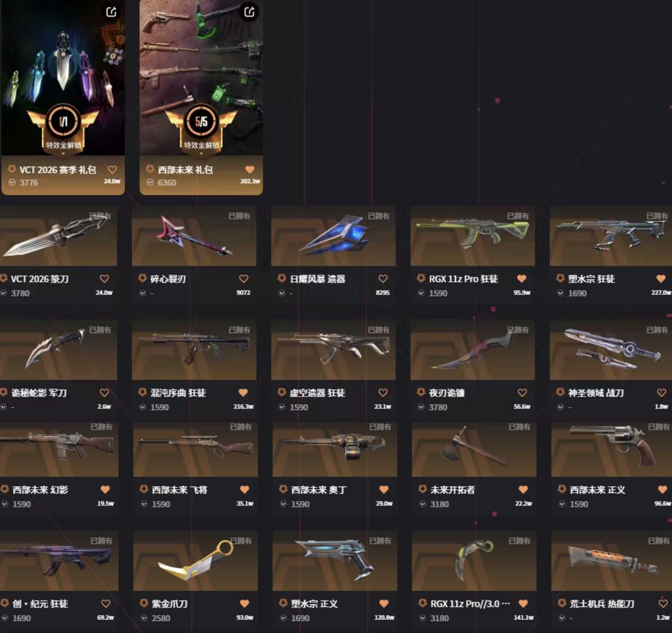Viewport: 672px width, 633px height.
Task: Toggle heart on 碎心裂刃 item
Action: 244,279
